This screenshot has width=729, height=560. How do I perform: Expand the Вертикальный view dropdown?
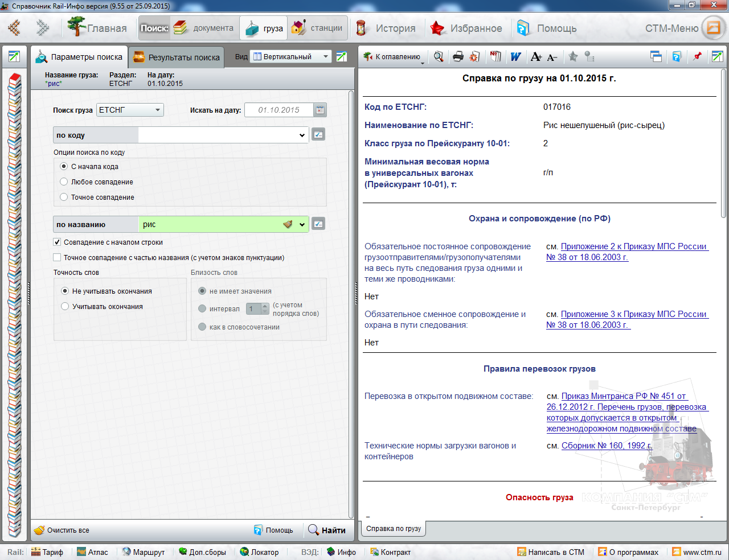(x=326, y=56)
